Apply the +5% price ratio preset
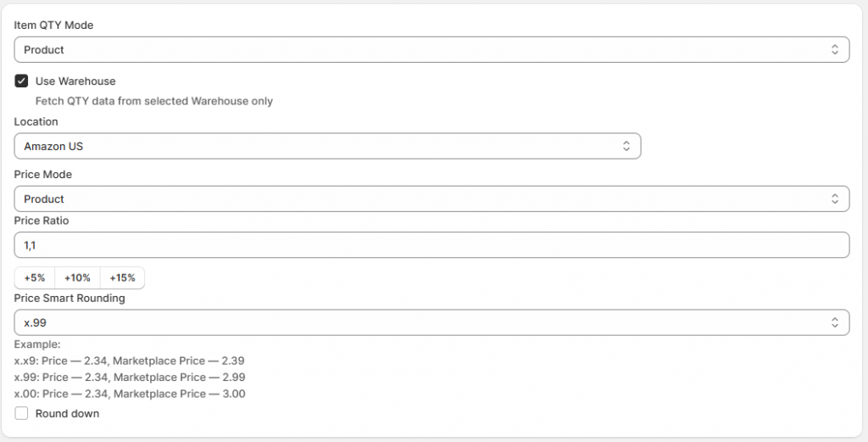This screenshot has height=442, width=868. [35, 277]
